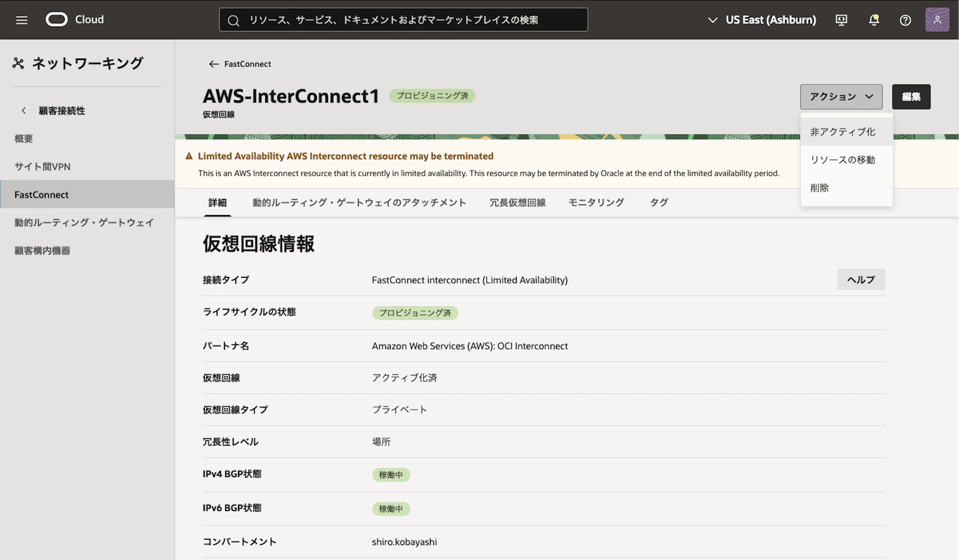Viewport: 959px width, 560px height.
Task: Click the search magnifier icon
Action: pos(234,20)
